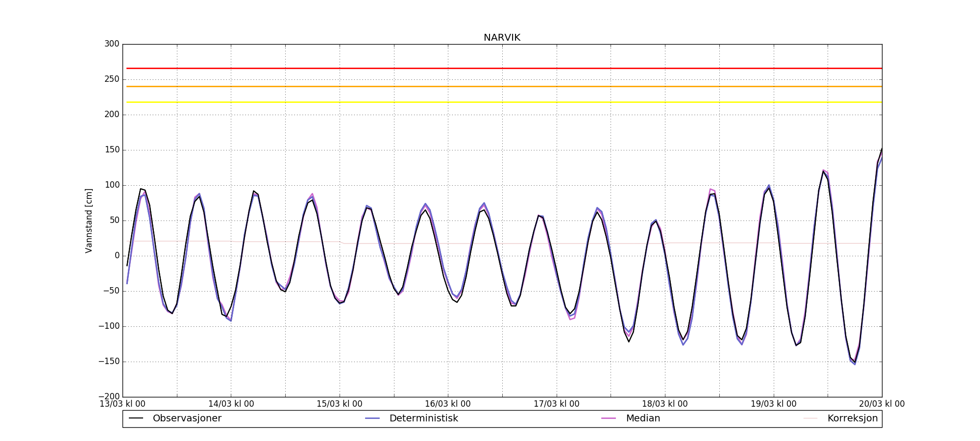Click the 15/03 kl 00 x-axis label
Image resolution: width=980 pixels, height=441 pixels.
click(x=339, y=404)
